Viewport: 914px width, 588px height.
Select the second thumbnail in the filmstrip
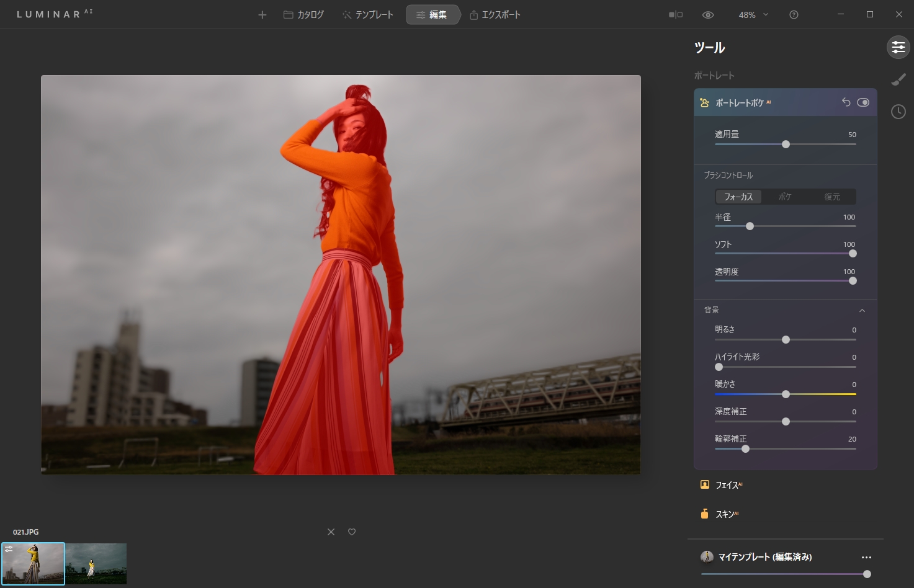(96, 564)
